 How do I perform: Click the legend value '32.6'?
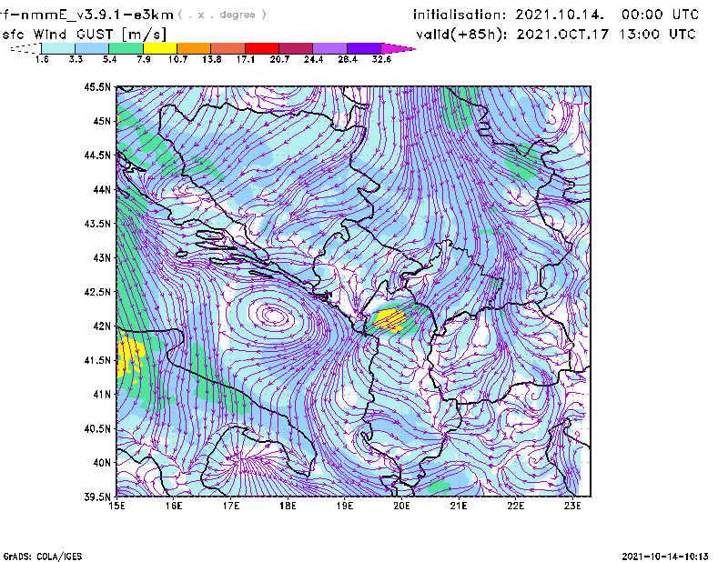tap(381, 59)
